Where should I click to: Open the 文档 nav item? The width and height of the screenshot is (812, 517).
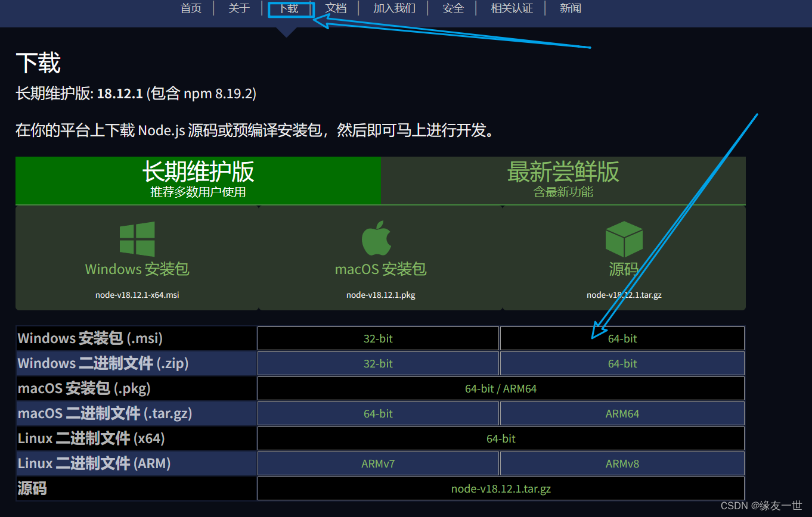(x=336, y=8)
